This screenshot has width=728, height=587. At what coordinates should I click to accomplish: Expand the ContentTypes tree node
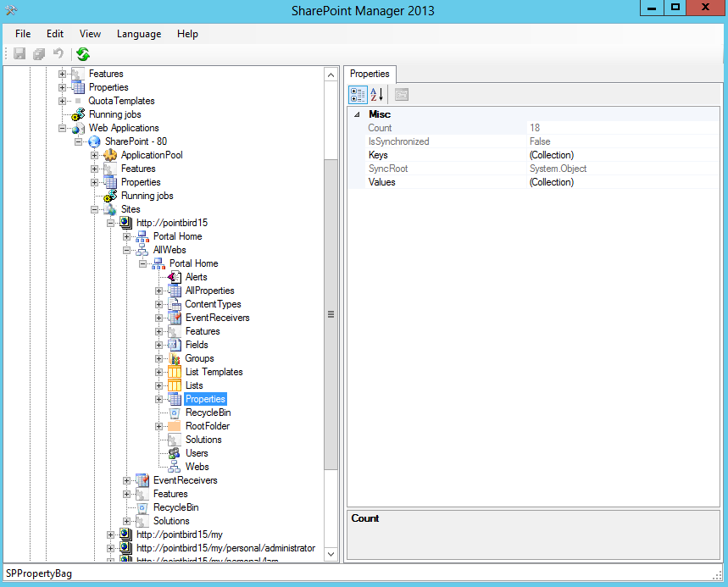pos(159,304)
